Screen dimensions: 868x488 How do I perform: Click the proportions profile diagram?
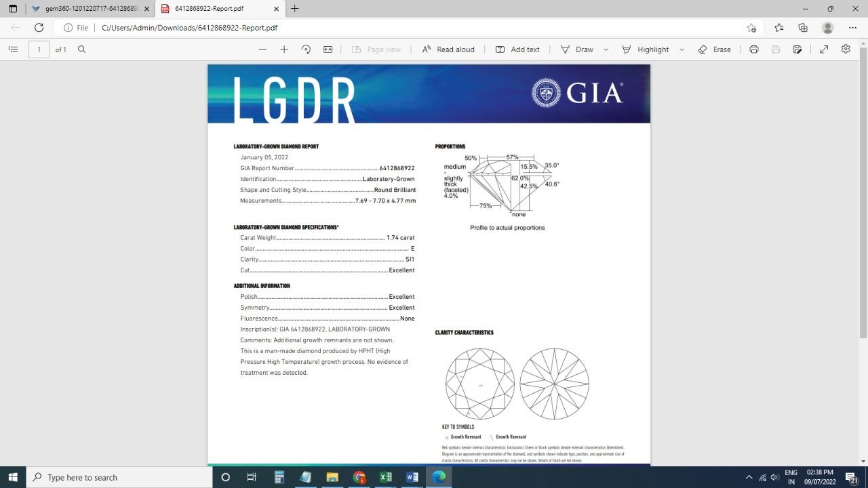502,186
